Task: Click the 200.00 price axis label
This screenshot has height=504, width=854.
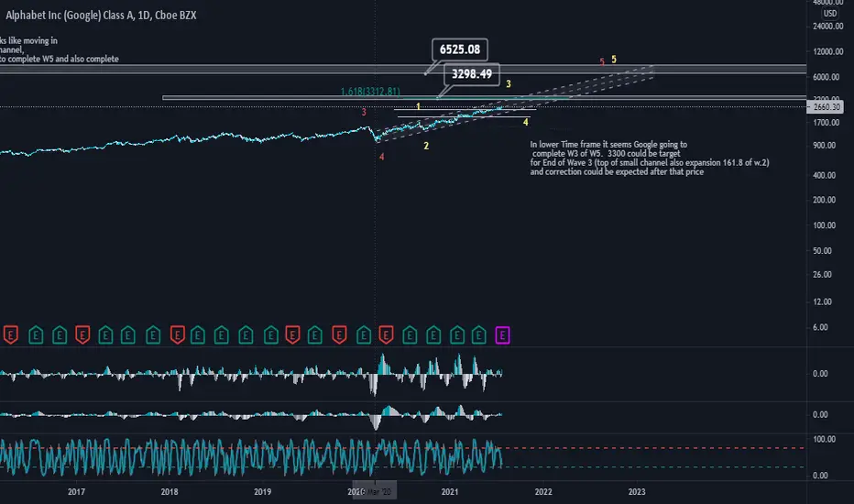Action: (824, 200)
